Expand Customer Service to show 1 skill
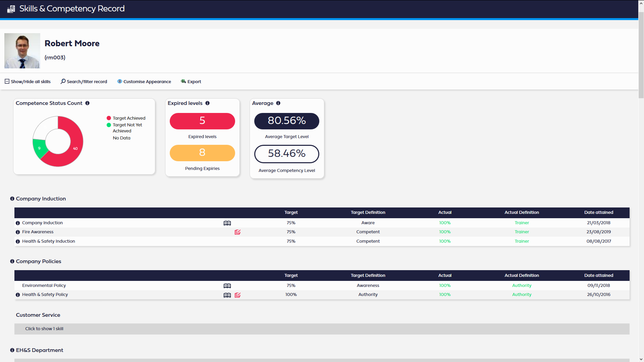The image size is (644, 362). 44,329
